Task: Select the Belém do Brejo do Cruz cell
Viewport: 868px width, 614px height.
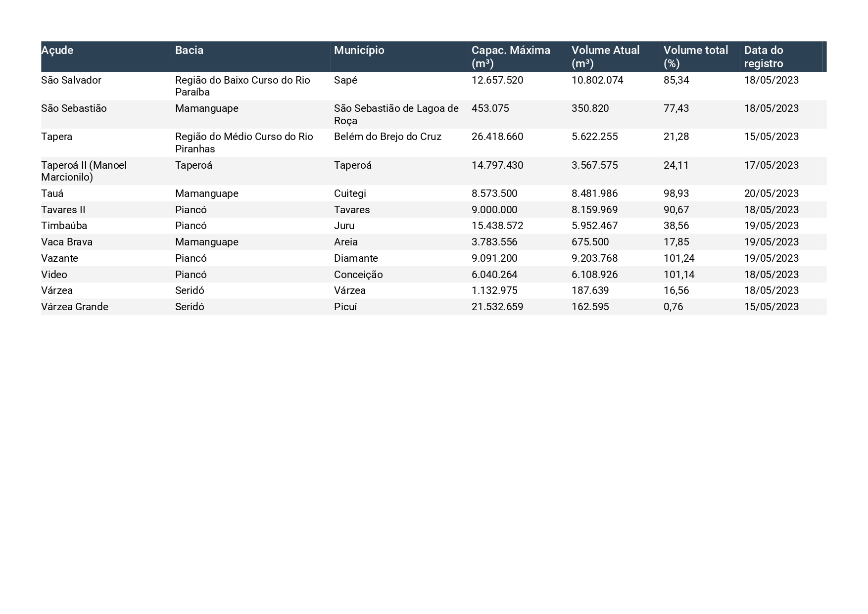Action: pos(387,137)
